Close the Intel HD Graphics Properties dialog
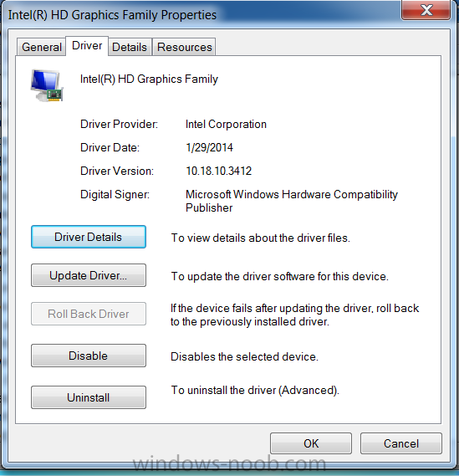Screen dimensions: 459x476 coord(426,10)
